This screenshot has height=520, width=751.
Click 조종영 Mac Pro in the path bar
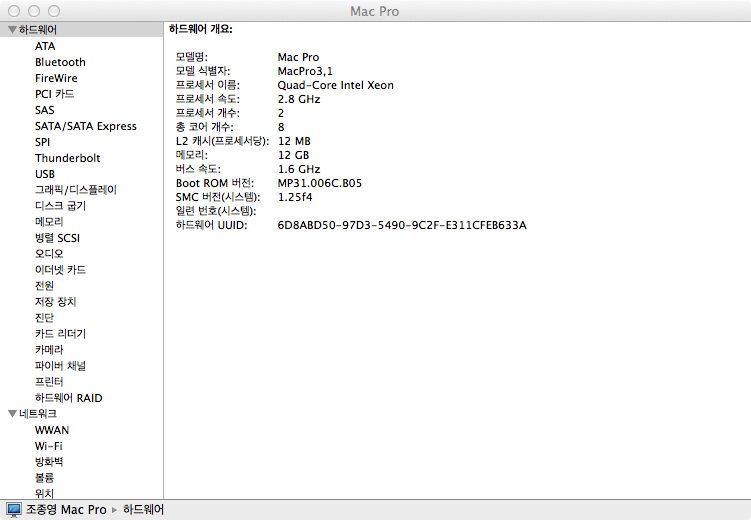[65, 510]
